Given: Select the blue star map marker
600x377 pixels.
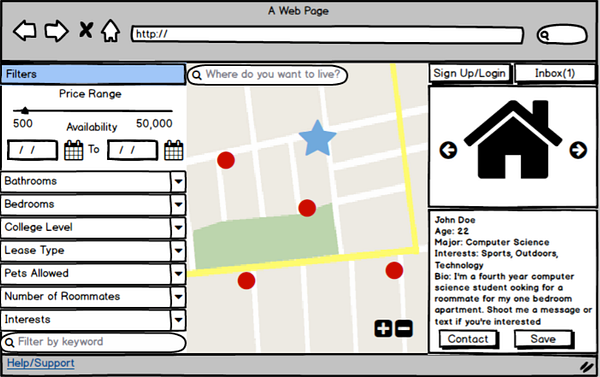Looking at the screenshot, I should pos(317,138).
